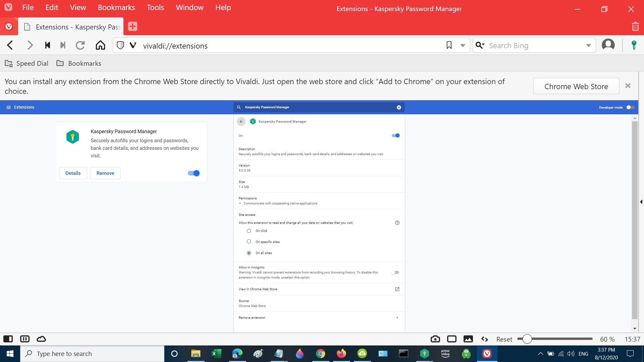Image resolution: width=644 pixels, height=362 pixels.
Task: Expand the bookmark dropdown in address bar
Action: (463, 45)
